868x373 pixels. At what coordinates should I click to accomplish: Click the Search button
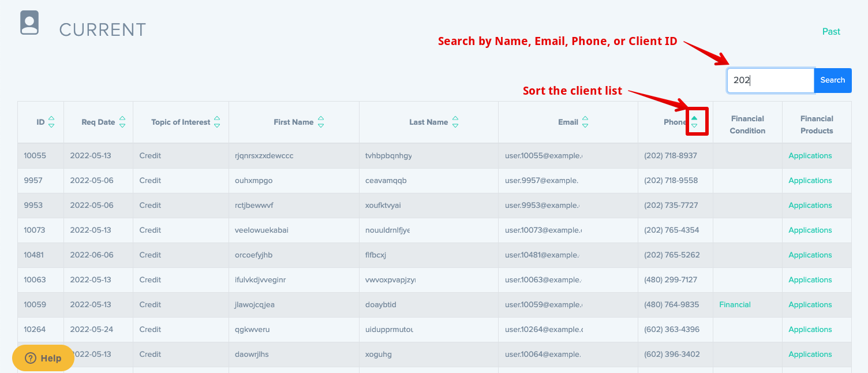[x=832, y=80]
